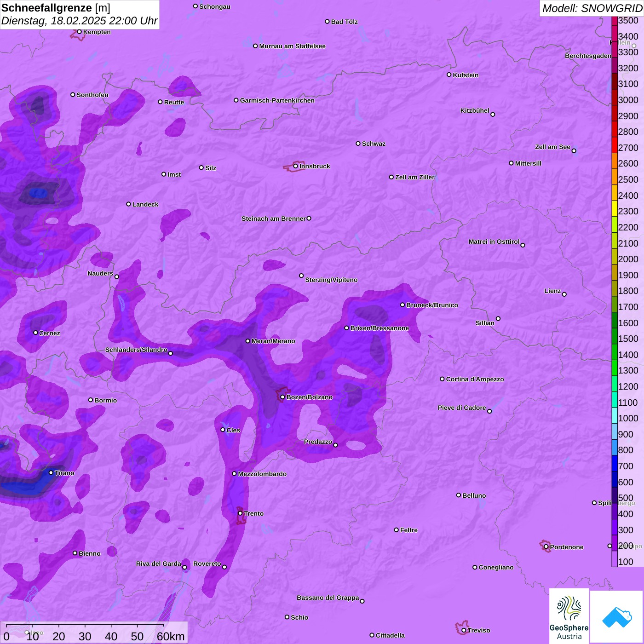Click the Lienz marker circle
The image size is (644, 644).
coord(564,294)
